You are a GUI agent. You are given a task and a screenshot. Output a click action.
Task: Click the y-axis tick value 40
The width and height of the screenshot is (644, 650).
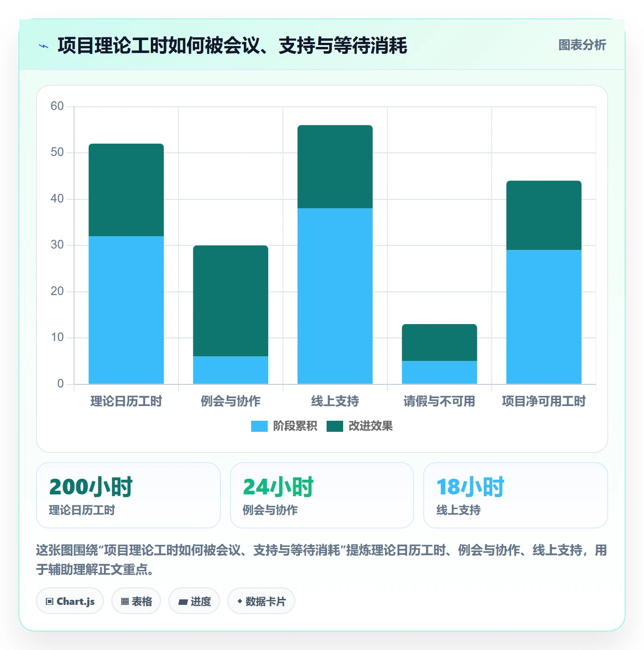point(57,199)
